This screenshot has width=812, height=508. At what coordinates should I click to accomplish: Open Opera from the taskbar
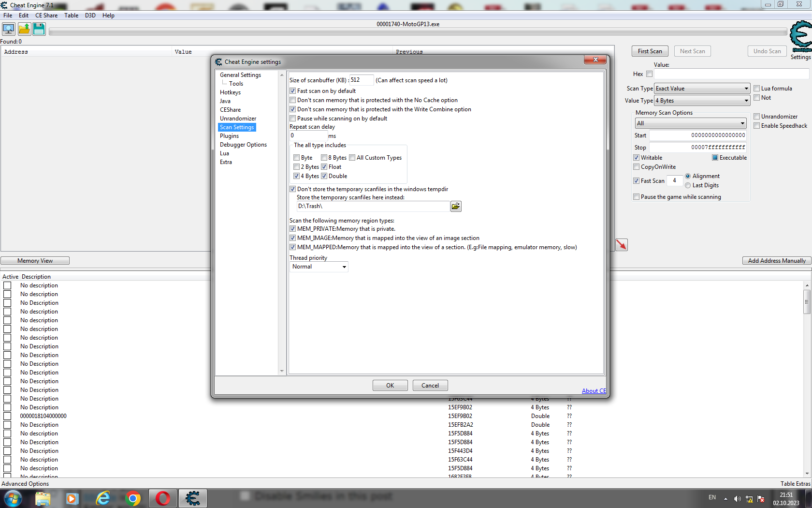[x=162, y=498]
